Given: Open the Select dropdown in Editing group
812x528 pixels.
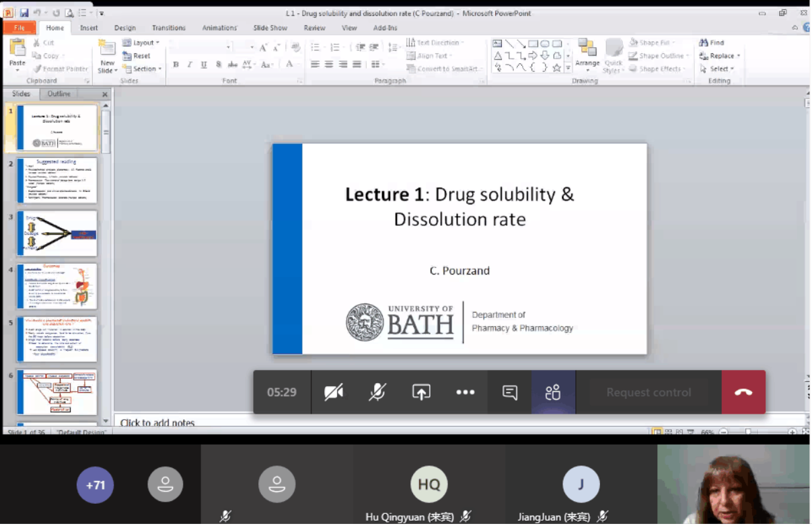Looking at the screenshot, I should pyautogui.click(x=719, y=69).
